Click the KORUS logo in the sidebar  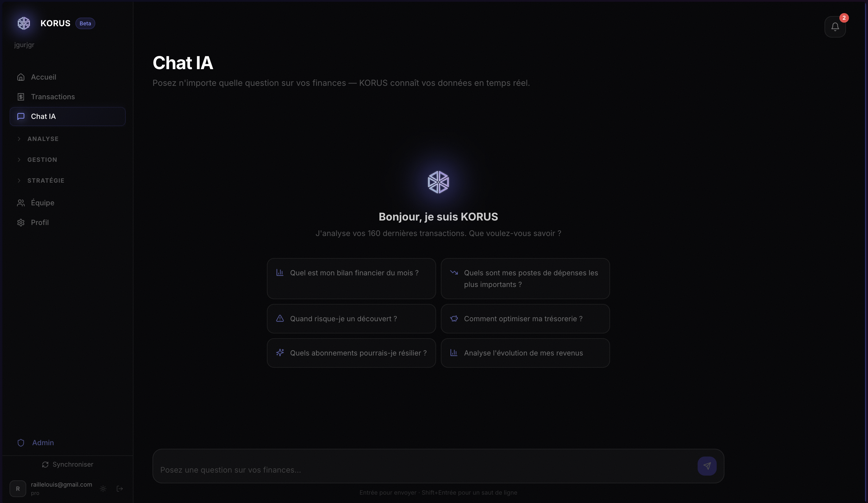coord(24,23)
